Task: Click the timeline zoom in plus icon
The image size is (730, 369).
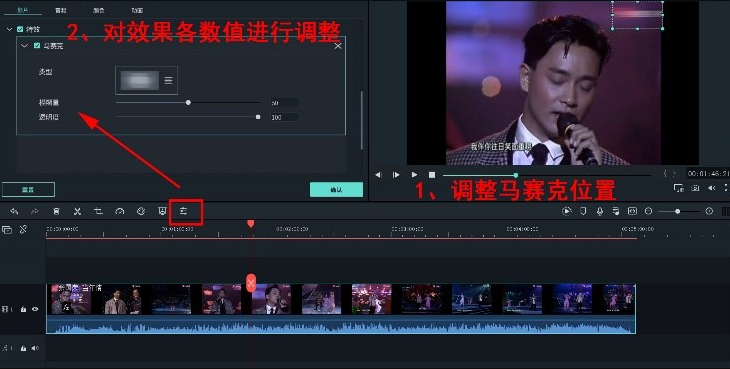Action: pyautogui.click(x=709, y=211)
